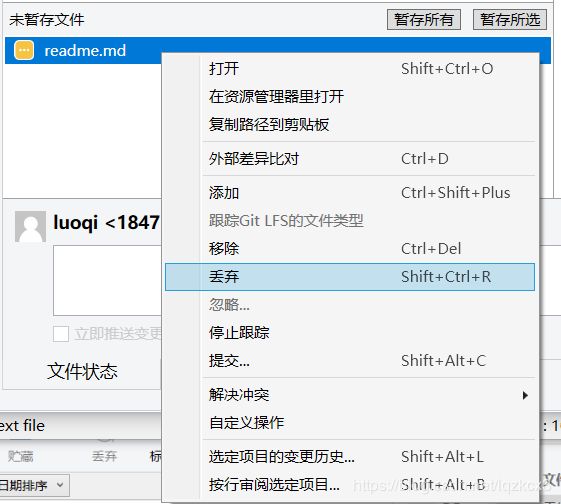Choose 打开 from the context menu

[350, 69]
